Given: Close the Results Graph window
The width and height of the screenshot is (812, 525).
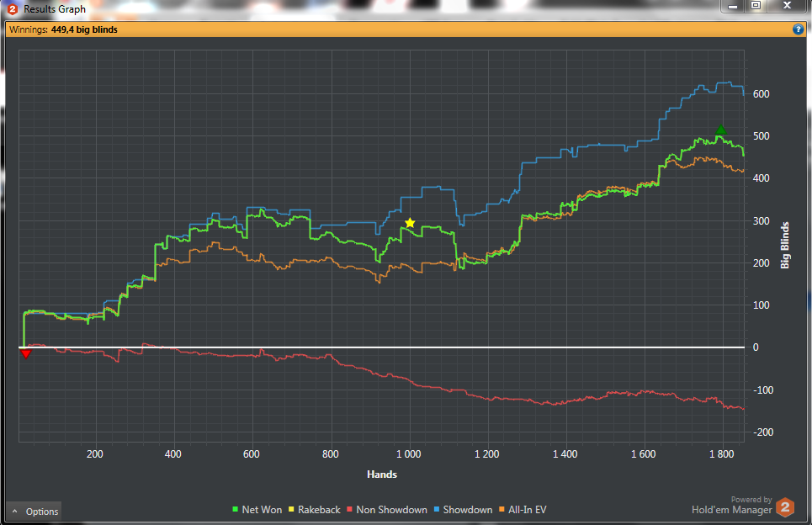Looking at the screenshot, I should (x=787, y=6).
